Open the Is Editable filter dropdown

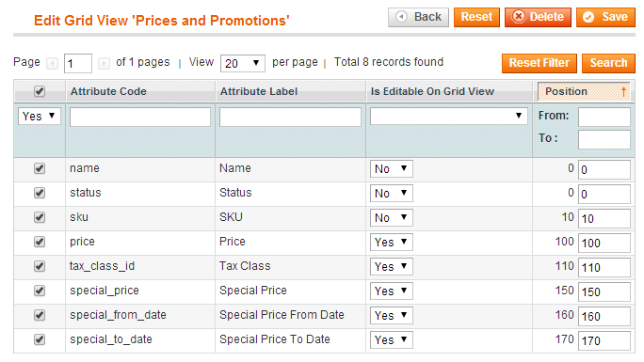point(448,116)
